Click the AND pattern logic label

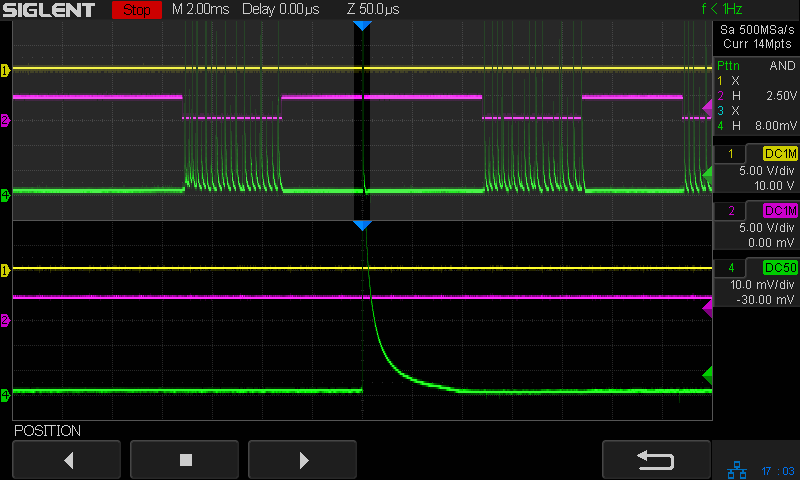pyautogui.click(x=782, y=66)
